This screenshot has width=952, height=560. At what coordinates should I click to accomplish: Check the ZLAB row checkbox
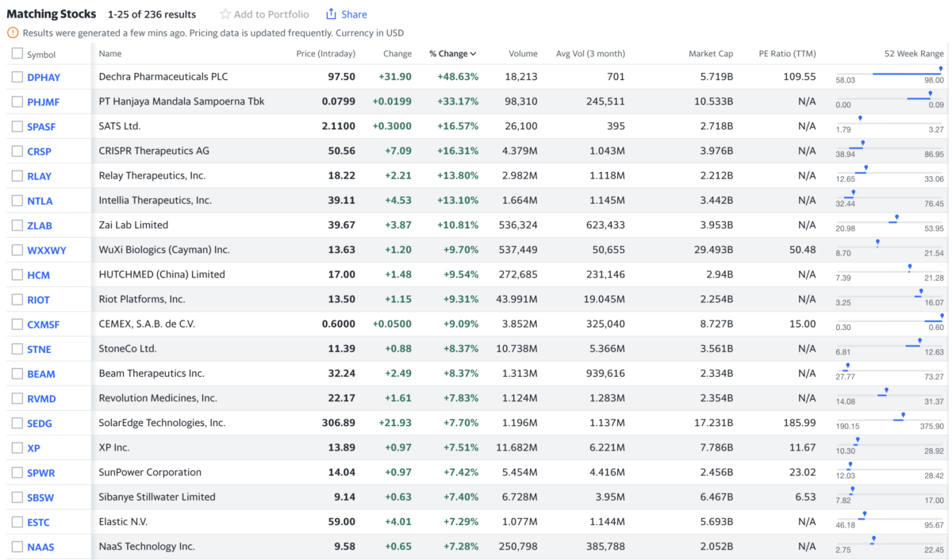(x=17, y=225)
